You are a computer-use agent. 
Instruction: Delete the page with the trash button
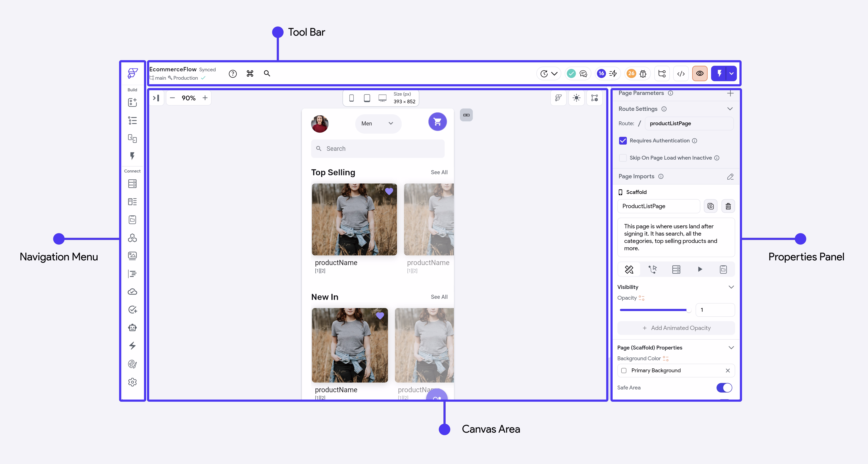(x=728, y=206)
